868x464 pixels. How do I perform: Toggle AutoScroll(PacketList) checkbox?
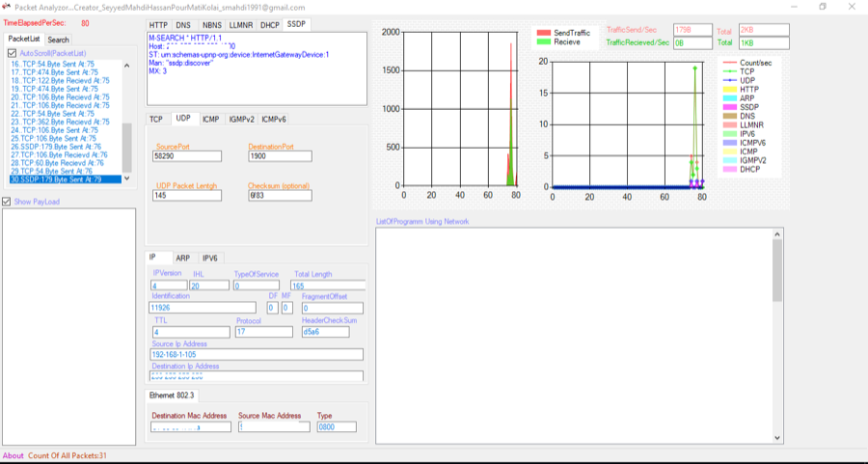coord(13,53)
